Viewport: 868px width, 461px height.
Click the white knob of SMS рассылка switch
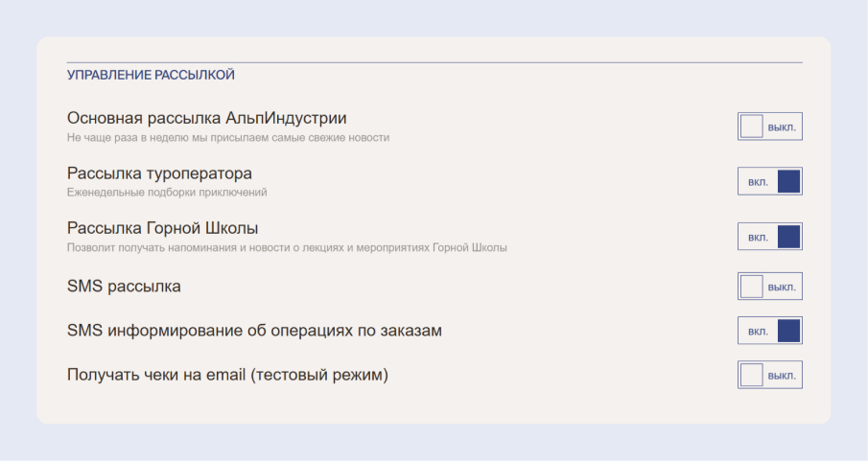tap(752, 287)
